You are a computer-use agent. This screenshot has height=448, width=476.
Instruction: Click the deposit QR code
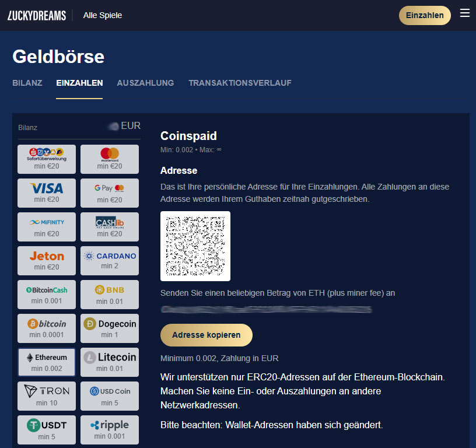coord(195,246)
